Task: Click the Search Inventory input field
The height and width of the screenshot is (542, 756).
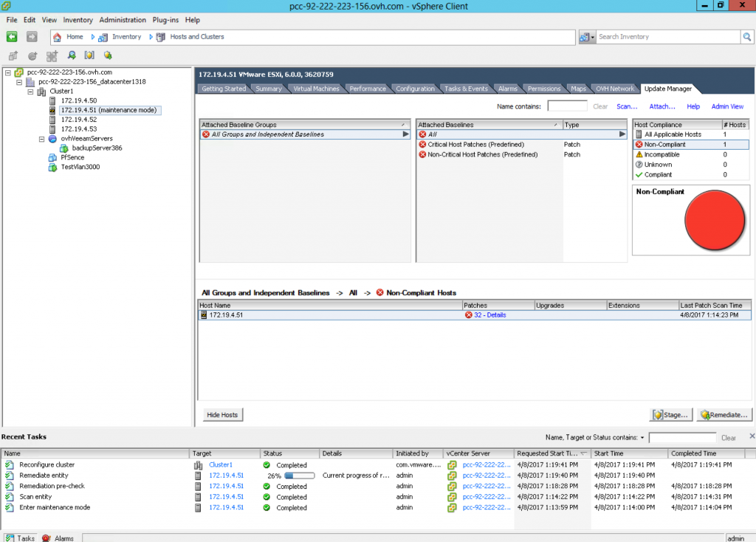Action: [x=668, y=37]
